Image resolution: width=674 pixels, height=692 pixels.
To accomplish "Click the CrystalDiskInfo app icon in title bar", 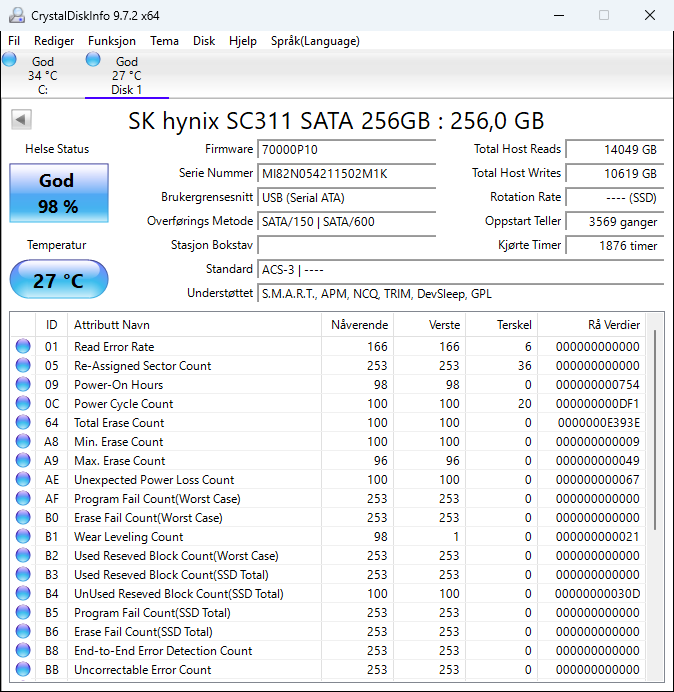I will pyautogui.click(x=17, y=15).
